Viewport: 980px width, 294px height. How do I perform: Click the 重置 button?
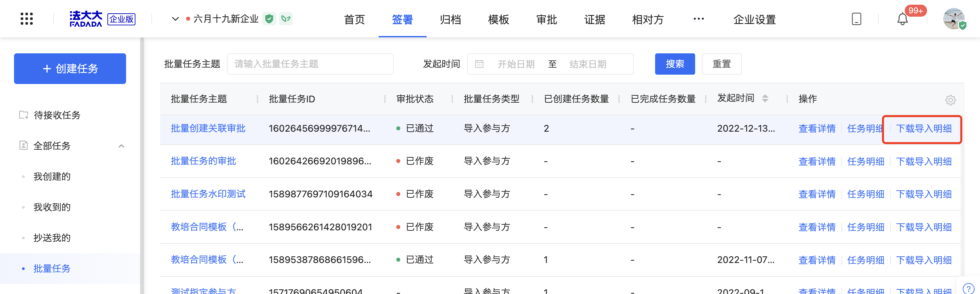tap(721, 64)
